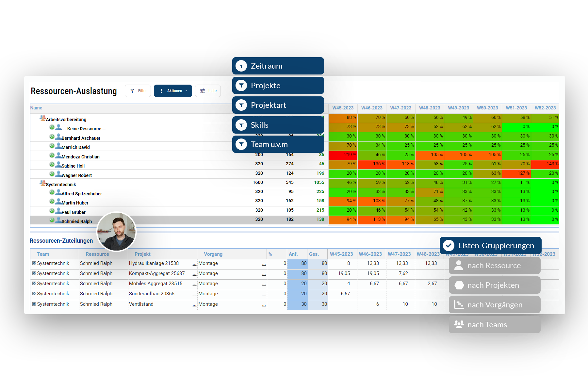Screen dimensions: 588x392
Task: Select the Team u.v.m filter option
Action: (x=278, y=144)
